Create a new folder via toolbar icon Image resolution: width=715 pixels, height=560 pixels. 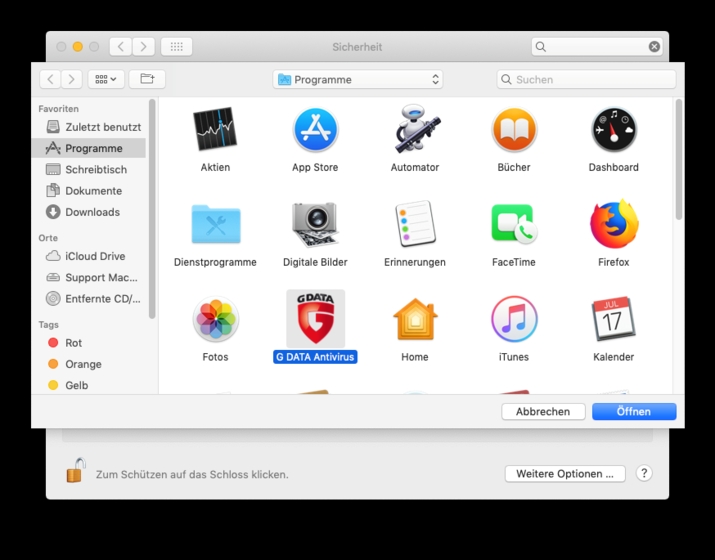tap(147, 79)
